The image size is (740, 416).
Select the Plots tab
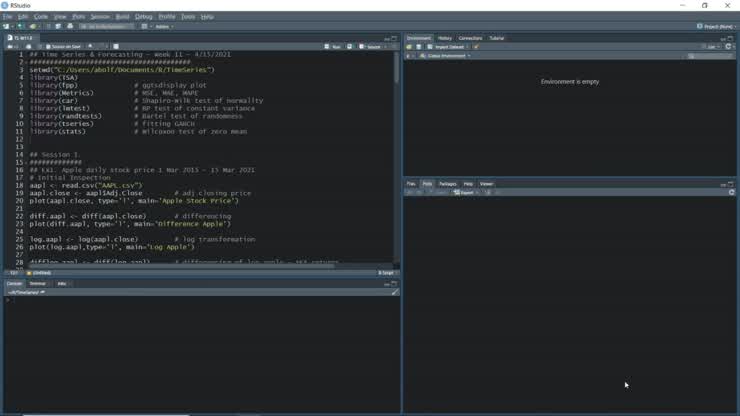click(427, 184)
